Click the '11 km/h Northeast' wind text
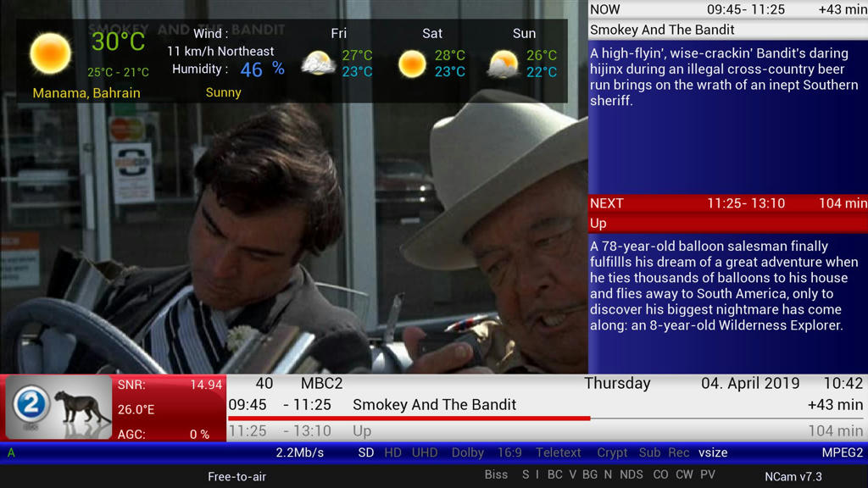The image size is (868, 488). 220,52
